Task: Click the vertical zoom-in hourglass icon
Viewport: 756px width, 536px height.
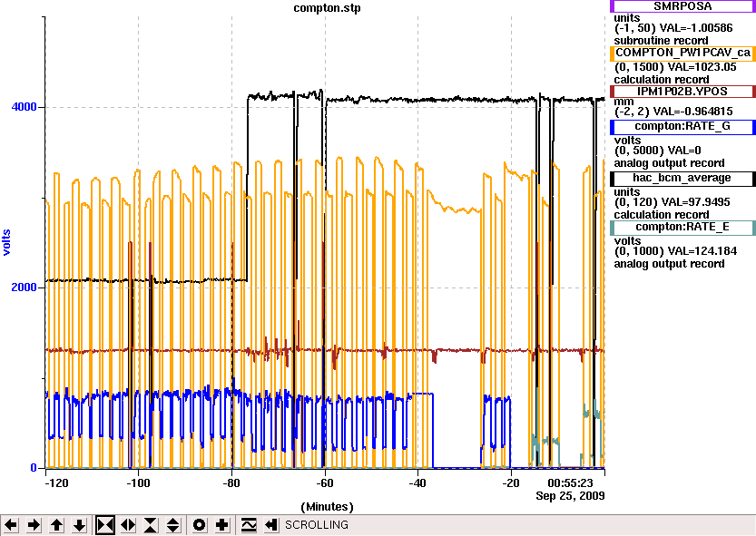Action: tap(151, 525)
